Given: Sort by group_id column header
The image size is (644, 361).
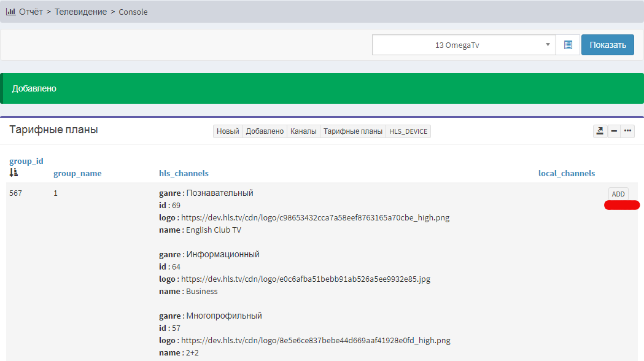Looking at the screenshot, I should coord(26,161).
